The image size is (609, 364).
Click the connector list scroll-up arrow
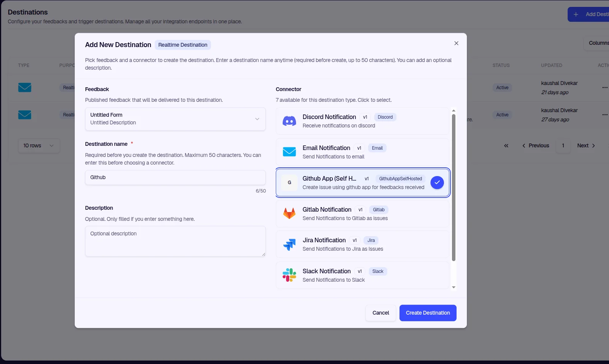453,111
